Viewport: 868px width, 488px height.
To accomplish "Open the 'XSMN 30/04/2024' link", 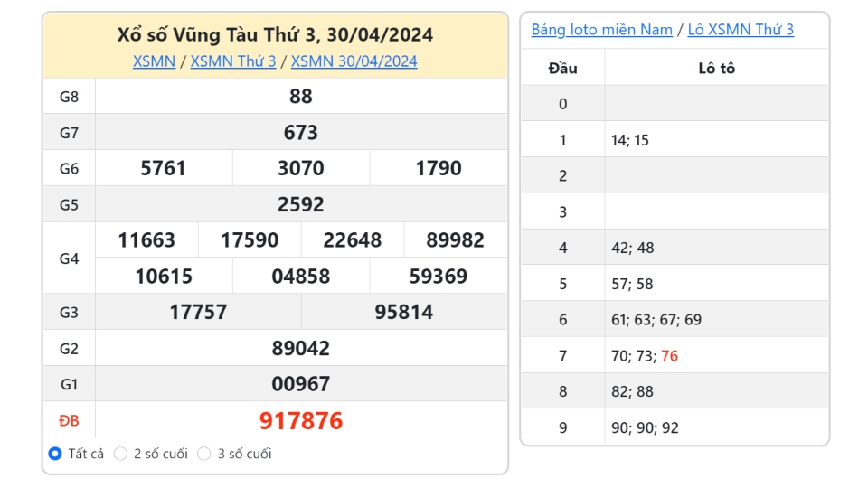I will (x=354, y=61).
